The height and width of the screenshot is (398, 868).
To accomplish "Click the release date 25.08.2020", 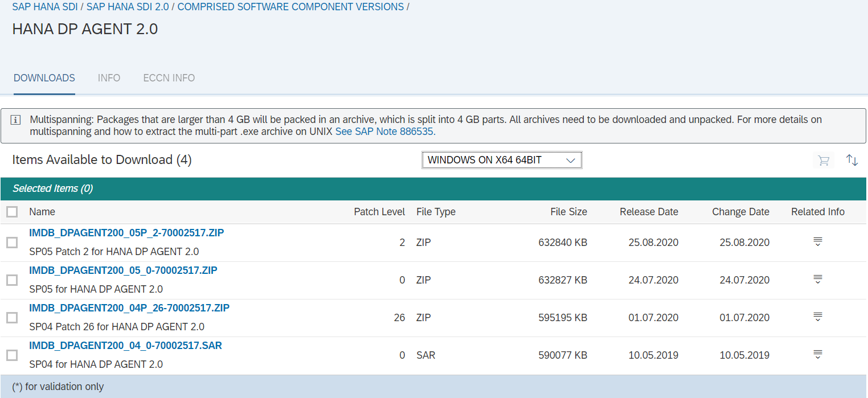I will click(653, 243).
